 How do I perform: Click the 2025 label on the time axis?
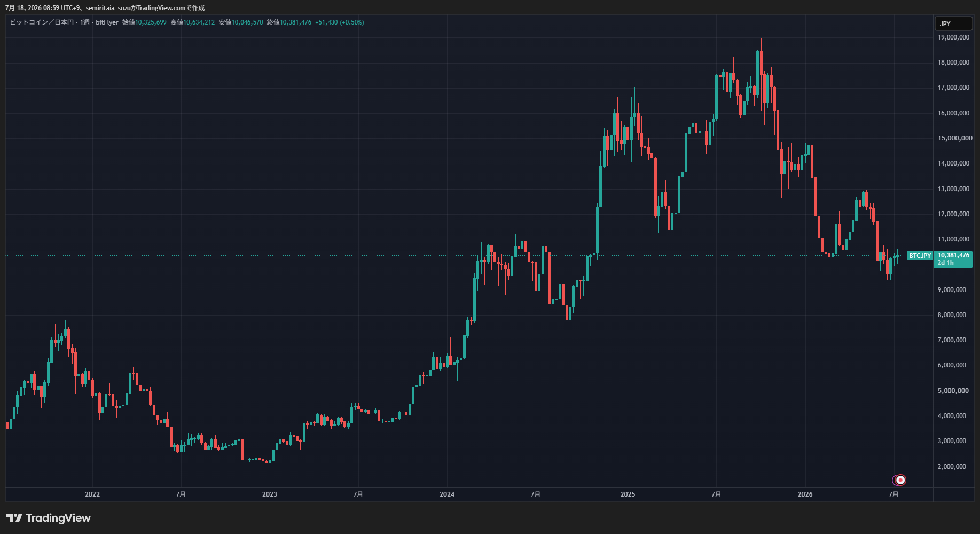tap(628, 494)
